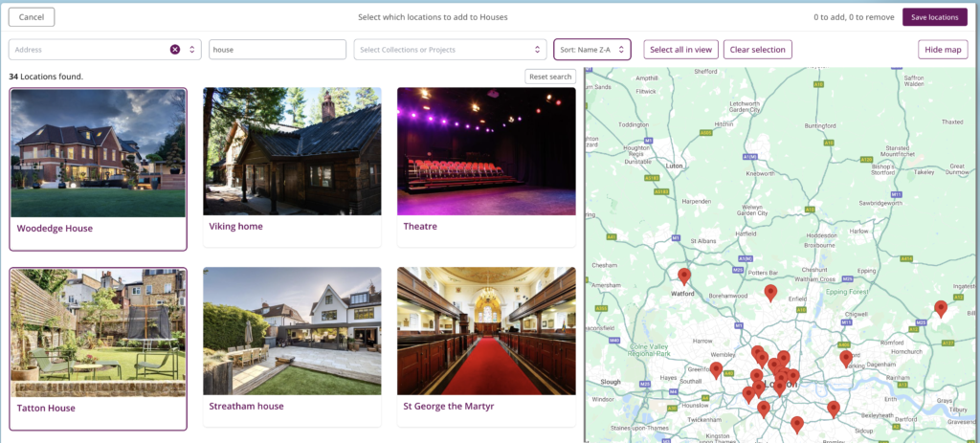Click the "0 to add, 0 to remove" text
The image size is (980, 443).
pyautogui.click(x=854, y=17)
